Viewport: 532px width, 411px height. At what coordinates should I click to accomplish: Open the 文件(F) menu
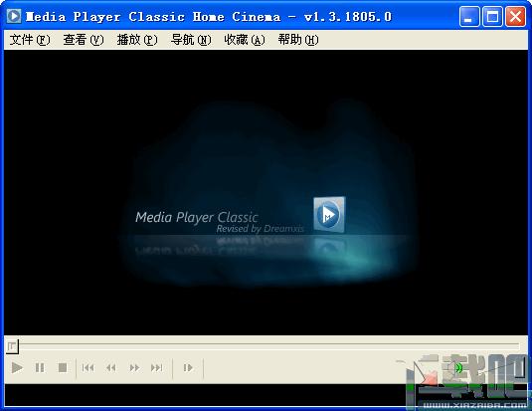(30, 40)
